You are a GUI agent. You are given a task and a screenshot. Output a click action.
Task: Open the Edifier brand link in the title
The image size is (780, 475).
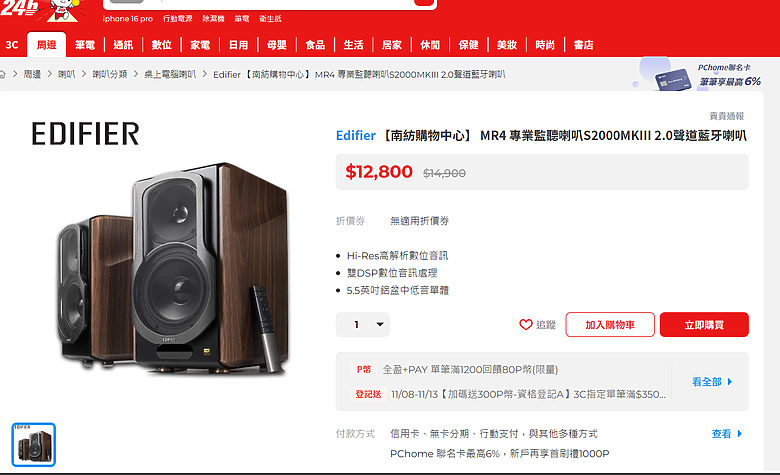click(356, 135)
